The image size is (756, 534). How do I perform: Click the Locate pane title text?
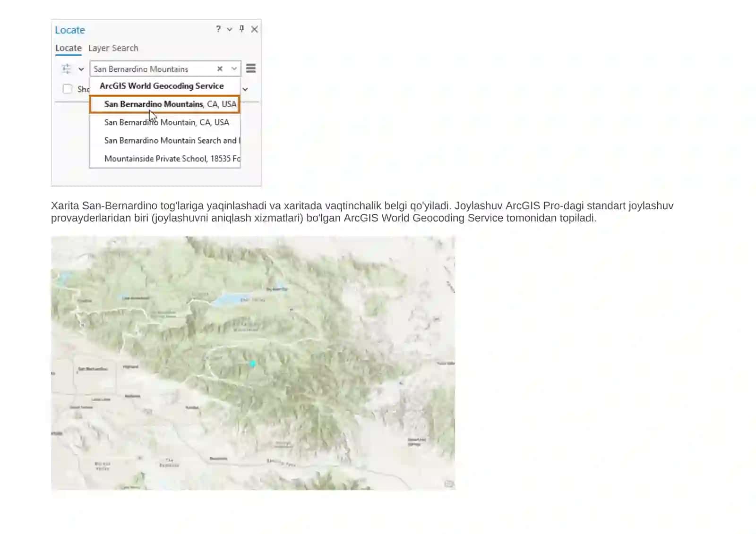point(70,30)
